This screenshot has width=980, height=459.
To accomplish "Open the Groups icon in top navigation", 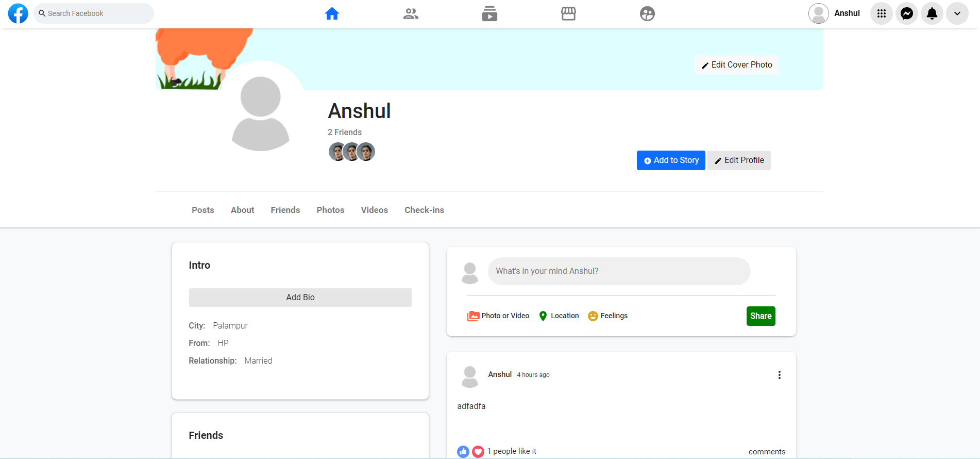I will (x=647, y=13).
